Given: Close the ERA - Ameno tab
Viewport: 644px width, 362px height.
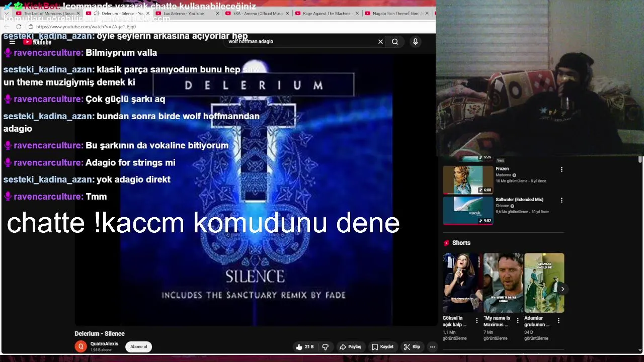Looking at the screenshot, I should tap(287, 14).
